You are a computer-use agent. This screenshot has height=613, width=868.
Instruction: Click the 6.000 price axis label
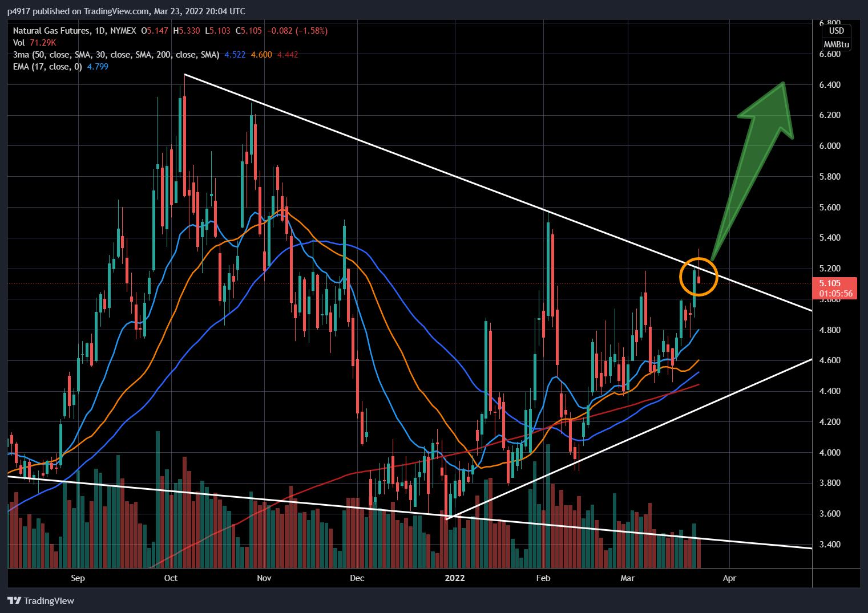pyautogui.click(x=830, y=146)
